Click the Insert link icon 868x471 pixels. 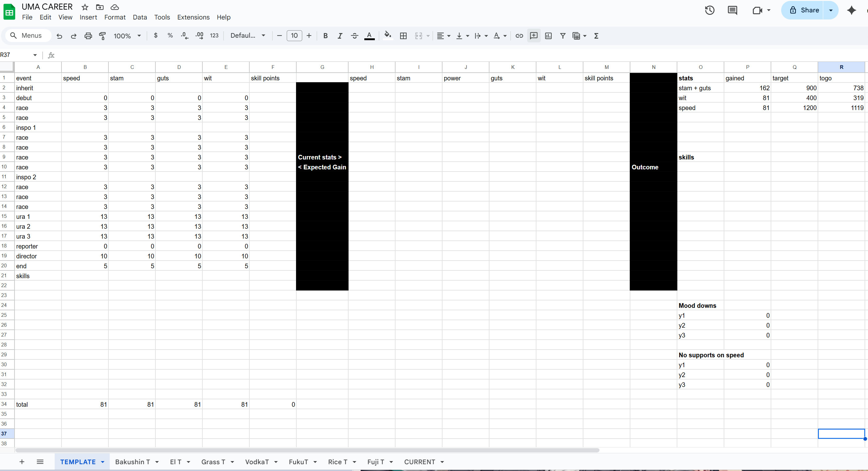coord(519,36)
